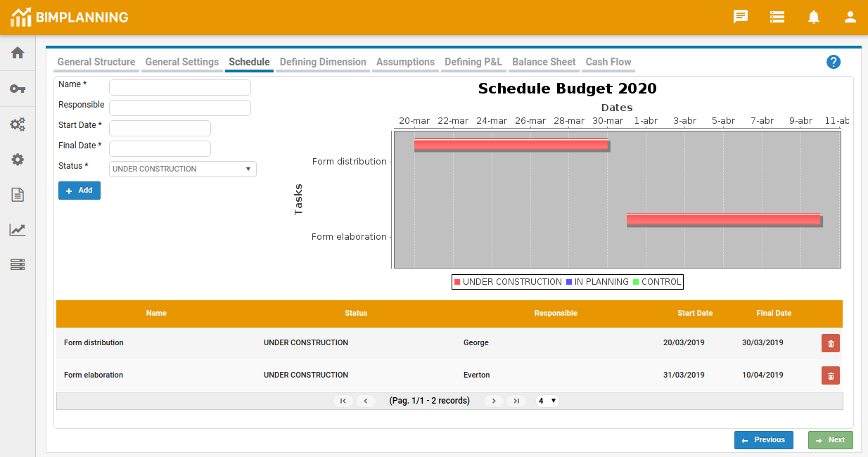
Task: Open the home icon in sidebar
Action: 18,53
